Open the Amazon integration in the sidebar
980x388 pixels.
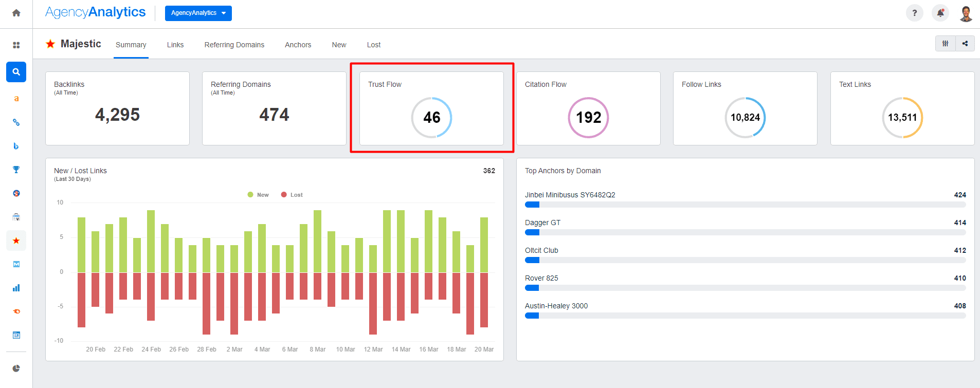pyautogui.click(x=16, y=99)
